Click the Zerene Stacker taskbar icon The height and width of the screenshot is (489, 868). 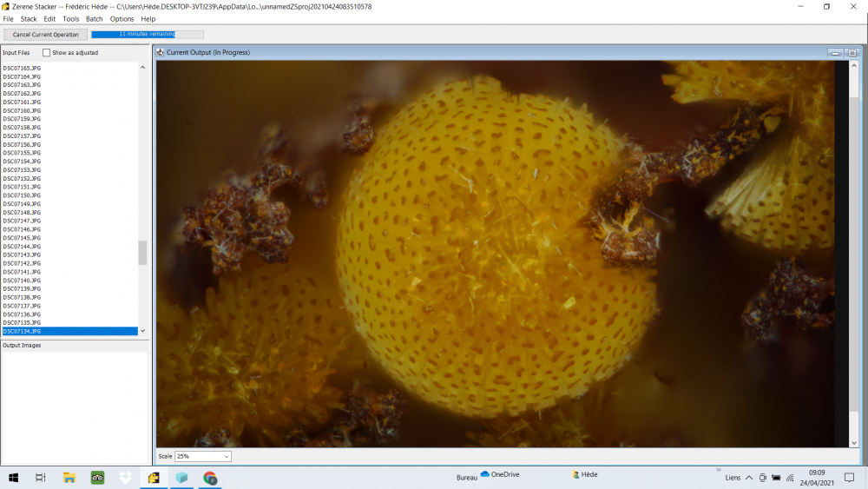coord(154,478)
